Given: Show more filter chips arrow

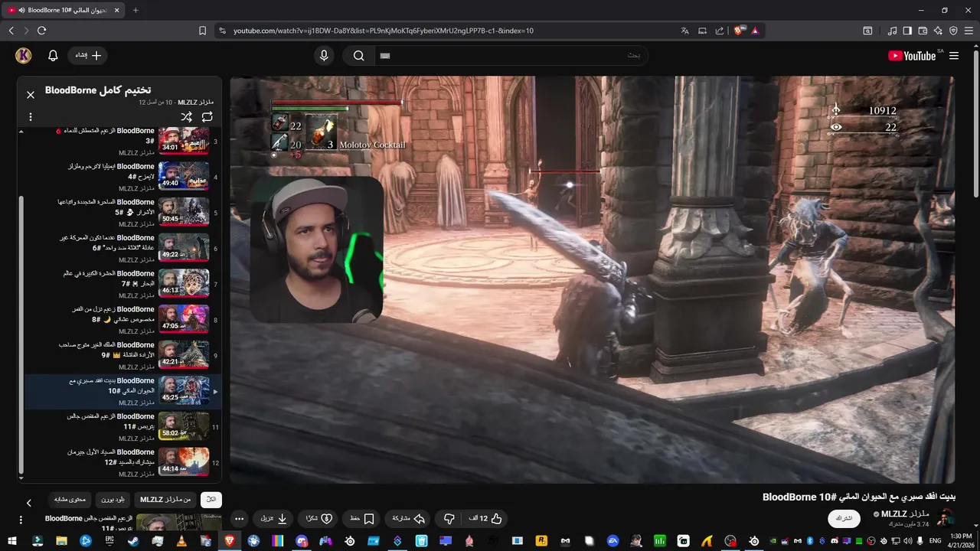Looking at the screenshot, I should (x=29, y=503).
